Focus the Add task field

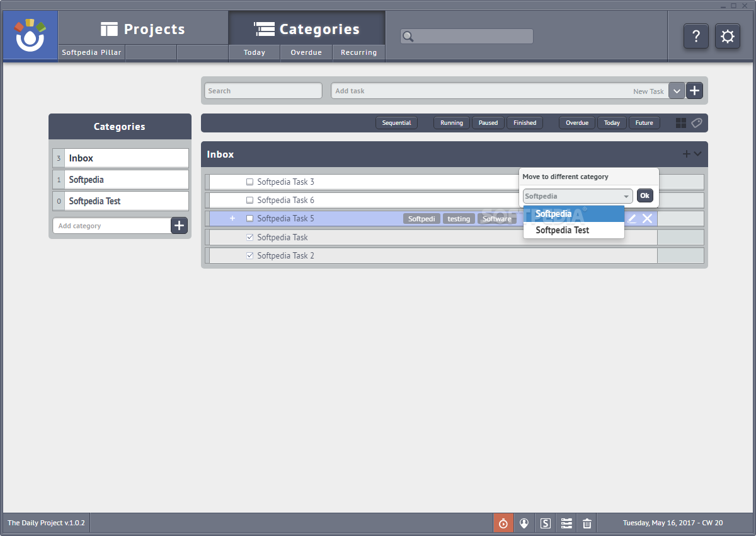[x=500, y=91]
